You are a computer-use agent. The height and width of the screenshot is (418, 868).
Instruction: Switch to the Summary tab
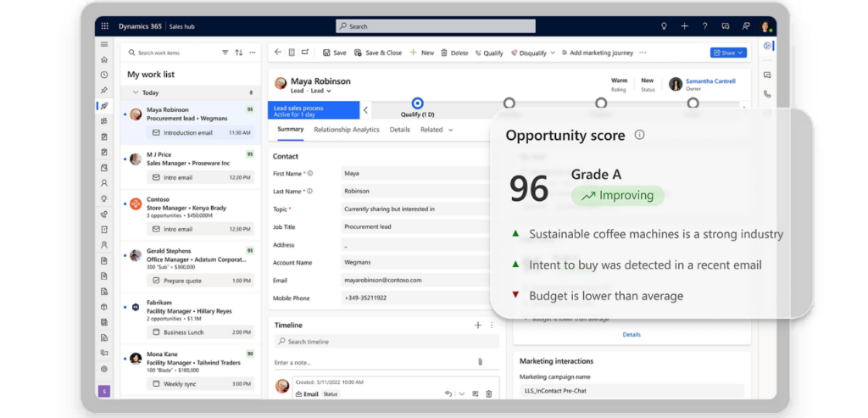[291, 129]
